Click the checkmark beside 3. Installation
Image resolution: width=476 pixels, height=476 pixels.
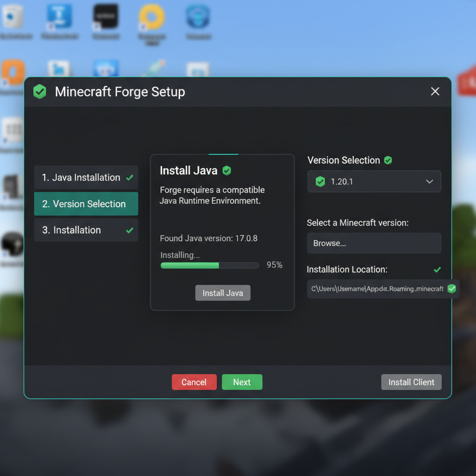point(130,231)
